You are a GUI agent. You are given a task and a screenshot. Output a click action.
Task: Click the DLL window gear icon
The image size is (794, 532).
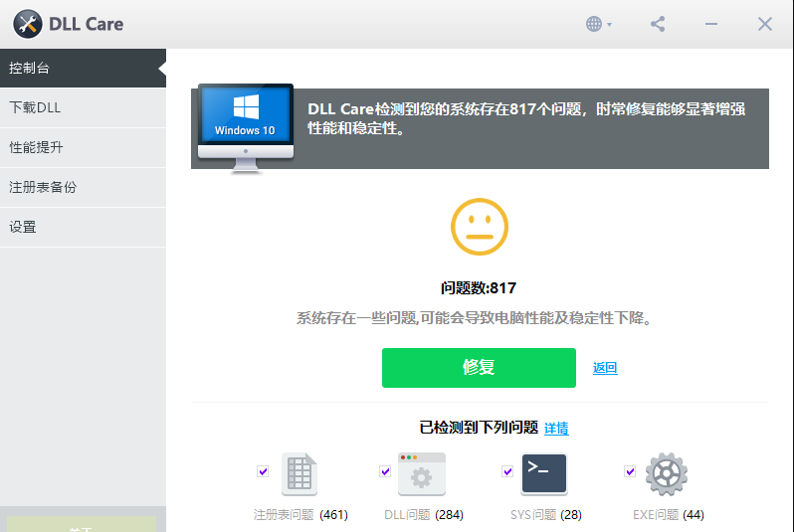tap(422, 473)
